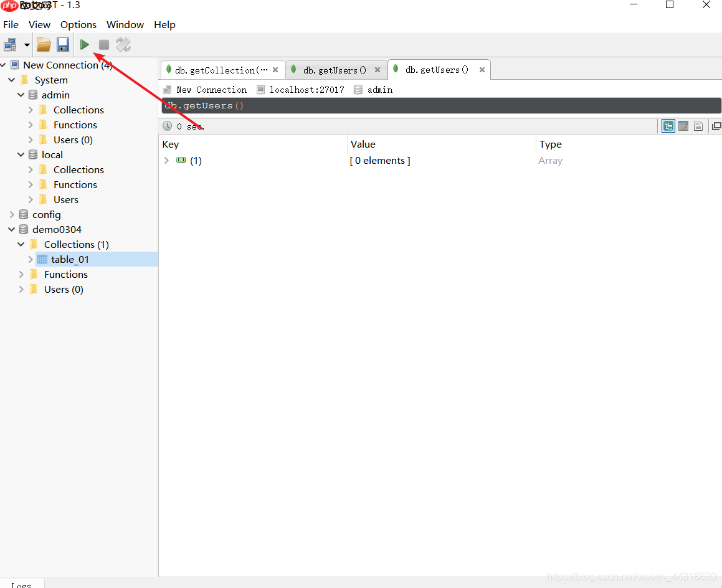This screenshot has width=722, height=588.
Task: Expand the config database node
Action: [x=12, y=214]
